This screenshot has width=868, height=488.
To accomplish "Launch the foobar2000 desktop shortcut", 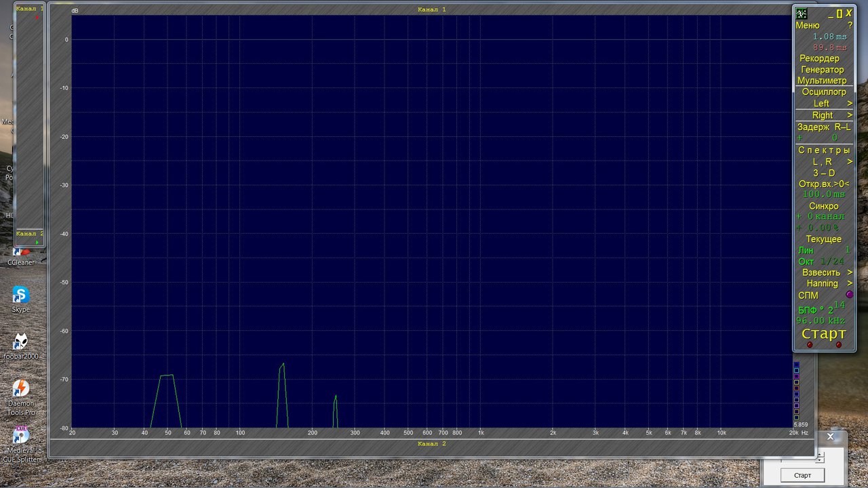I will [21, 346].
